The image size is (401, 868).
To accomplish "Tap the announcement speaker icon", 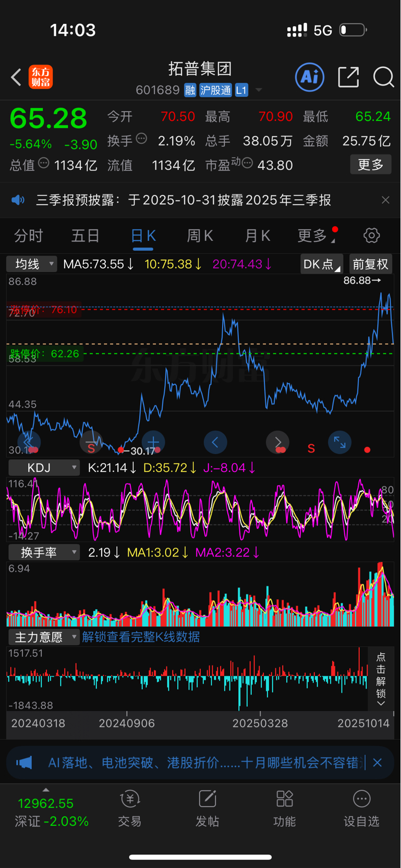I will pos(18,200).
